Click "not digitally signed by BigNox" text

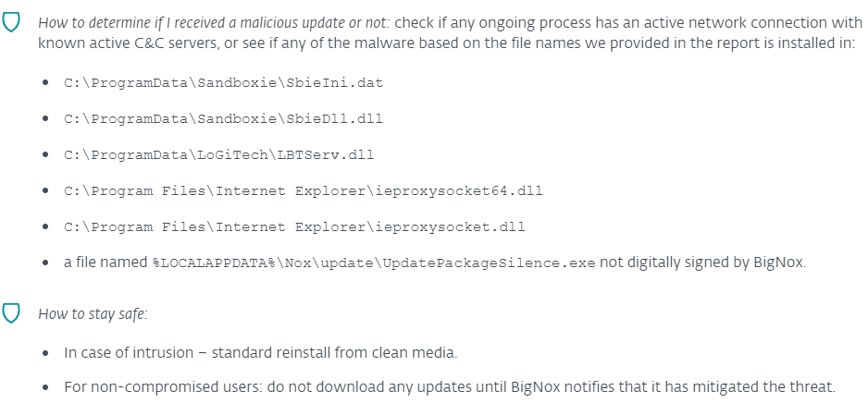pyautogui.click(x=703, y=263)
